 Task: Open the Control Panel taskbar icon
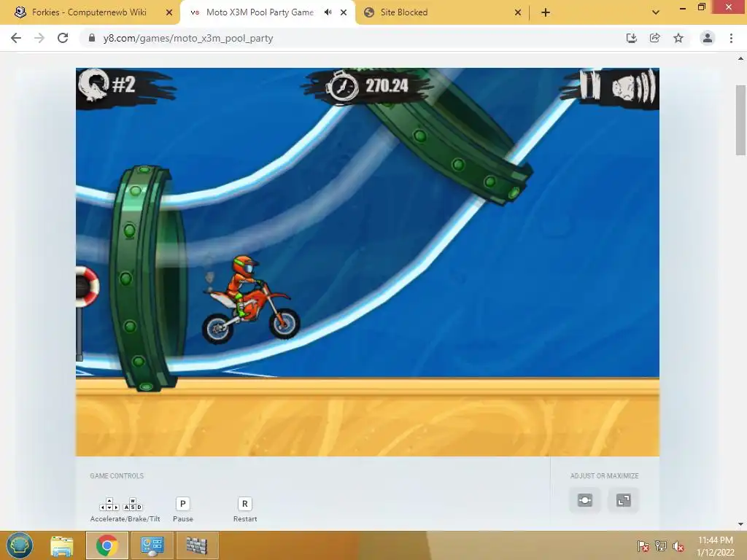[152, 545]
